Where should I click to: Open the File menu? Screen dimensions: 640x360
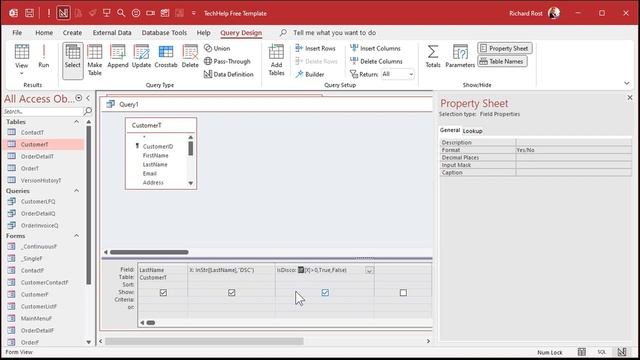(x=17, y=33)
